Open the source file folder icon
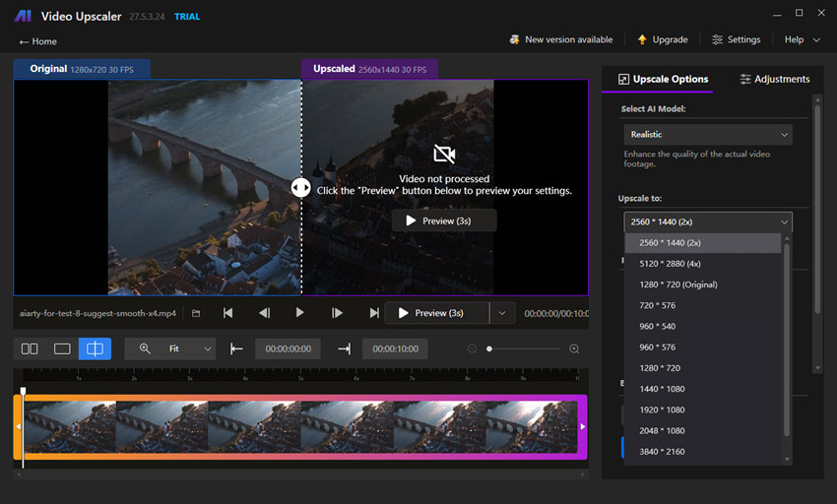Image resolution: width=837 pixels, height=504 pixels. click(196, 313)
